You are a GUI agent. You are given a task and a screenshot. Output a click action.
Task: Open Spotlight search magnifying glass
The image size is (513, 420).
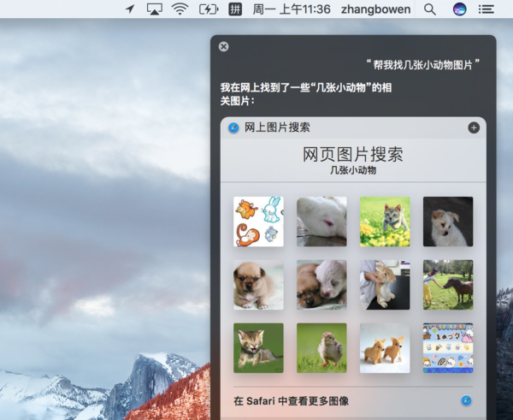(x=430, y=9)
